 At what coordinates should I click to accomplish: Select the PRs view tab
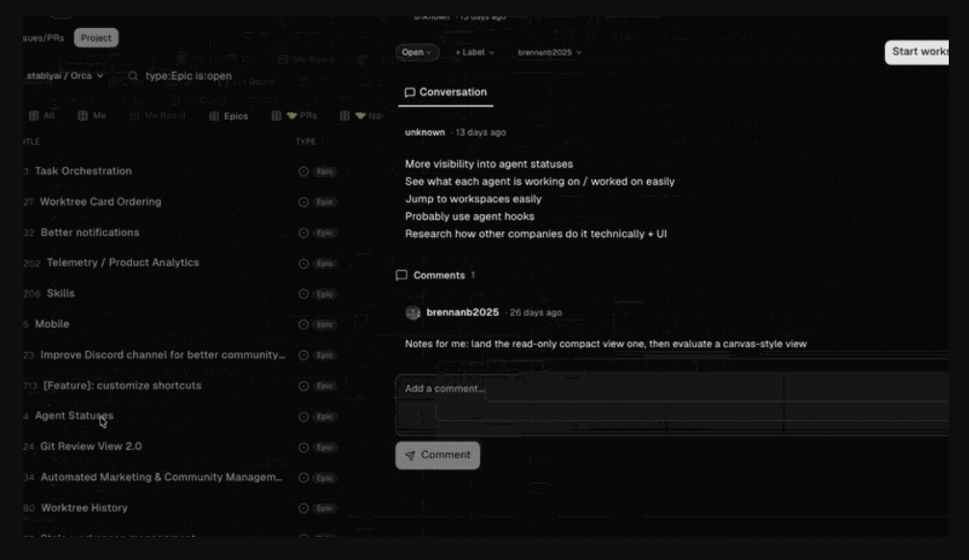coord(294,116)
